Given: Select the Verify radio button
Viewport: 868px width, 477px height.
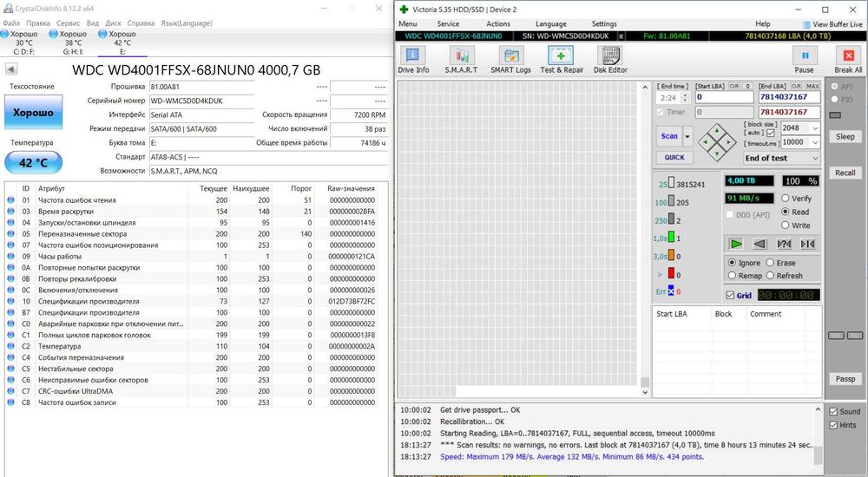Looking at the screenshot, I should tap(785, 198).
